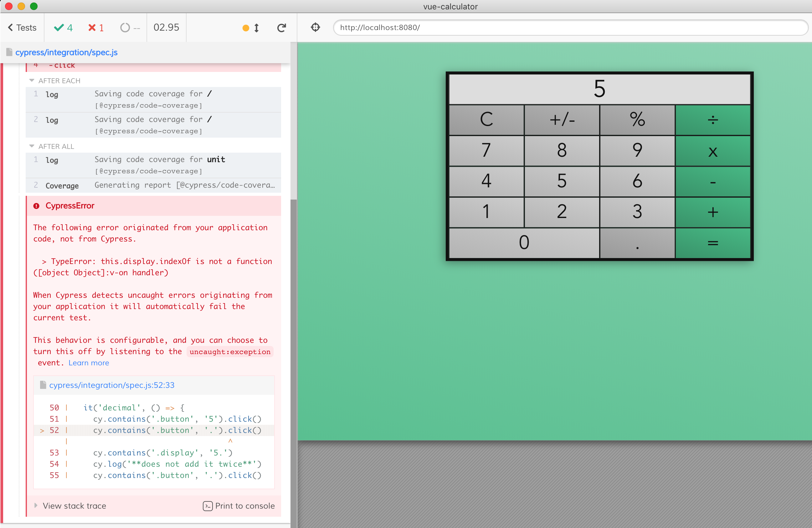812x528 pixels.
Task: Click the Coverage generating report log entry
Action: [x=153, y=185]
